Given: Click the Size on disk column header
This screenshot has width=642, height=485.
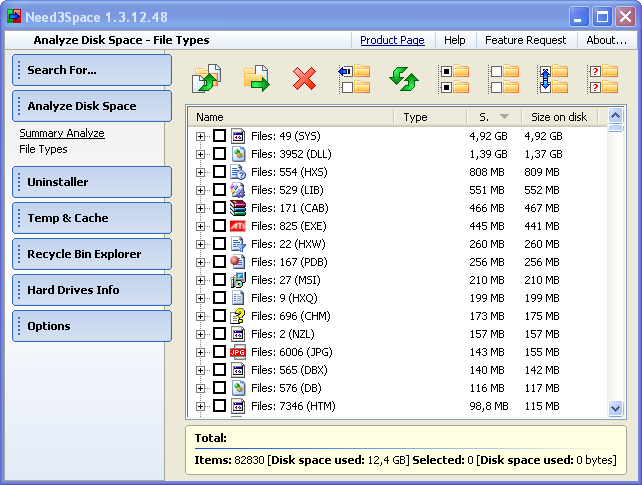Looking at the screenshot, I should coord(559,117).
